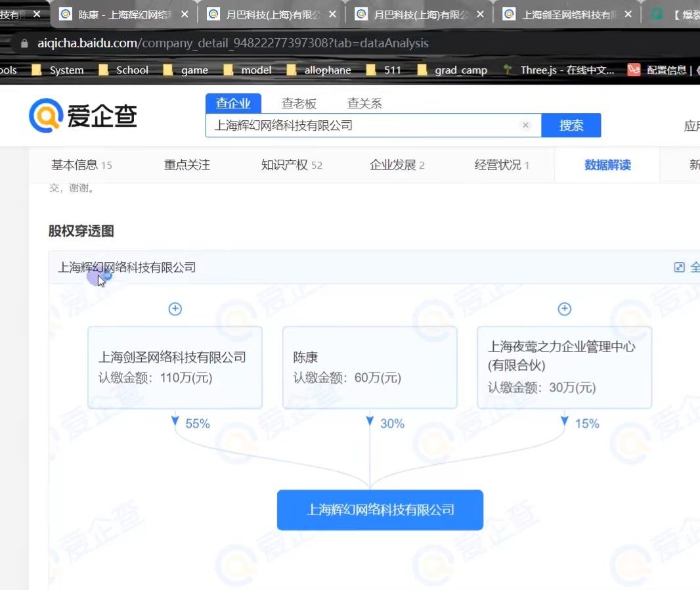Click chart header title 上海辉幻网络科技有限公司
This screenshot has height=590, width=700.
127,267
